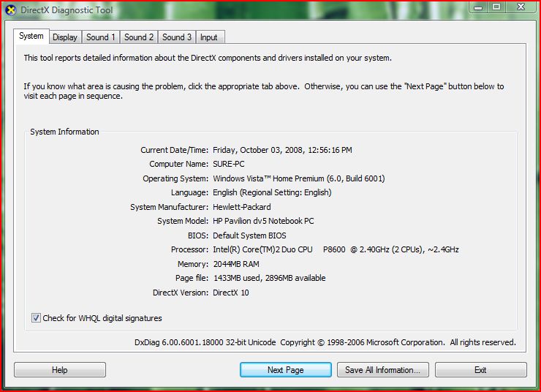Click the DirectX Diagnostic Tool window title
The image size is (541, 392).
pos(67,10)
